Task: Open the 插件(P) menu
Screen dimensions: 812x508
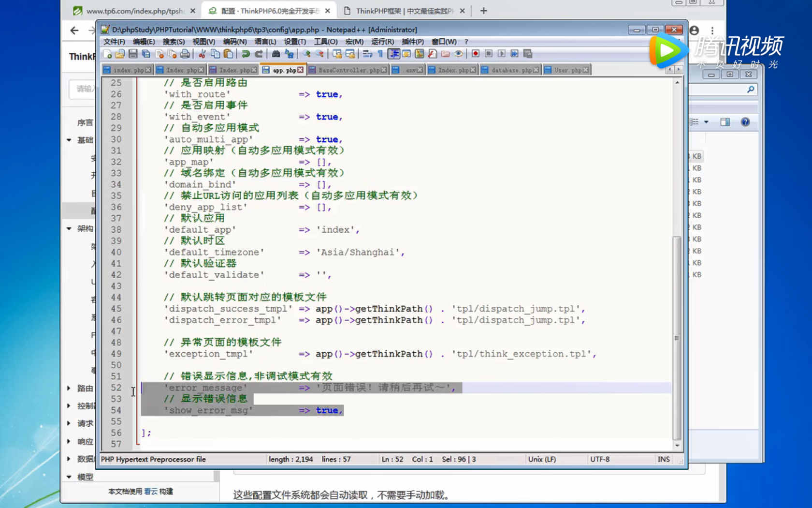Action: 413,42
